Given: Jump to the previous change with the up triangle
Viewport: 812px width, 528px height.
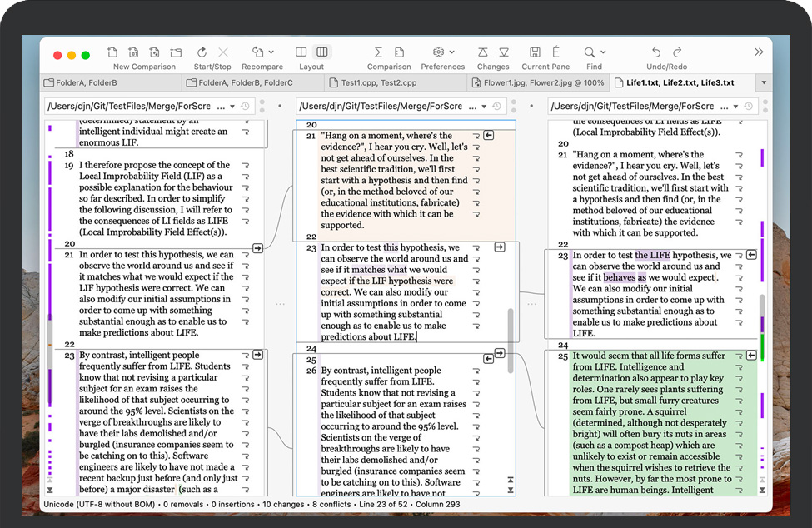Looking at the screenshot, I should tap(482, 52).
